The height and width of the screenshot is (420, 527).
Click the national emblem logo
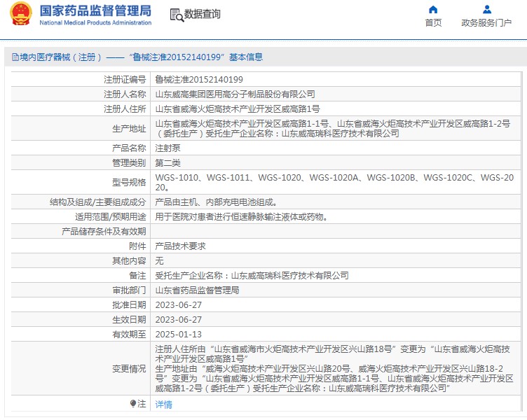point(20,14)
